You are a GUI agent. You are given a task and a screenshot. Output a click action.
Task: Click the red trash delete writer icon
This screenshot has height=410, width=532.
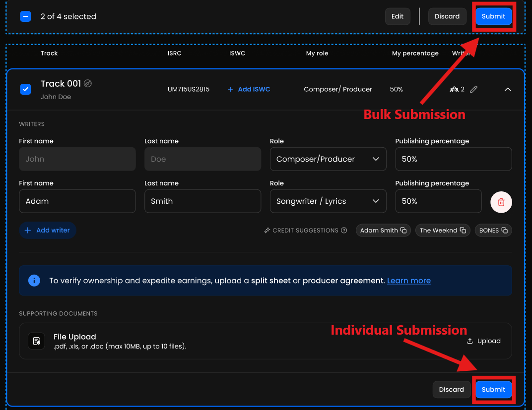click(x=501, y=202)
